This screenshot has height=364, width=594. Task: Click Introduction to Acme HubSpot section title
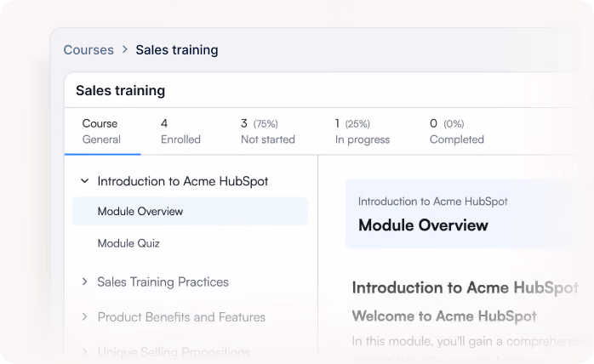point(183,181)
